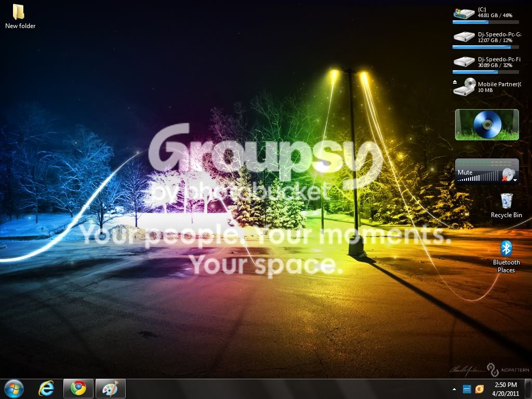The width and height of the screenshot is (532, 399).
Task: Adjust the volume gadget slider bars
Action: tap(478, 177)
